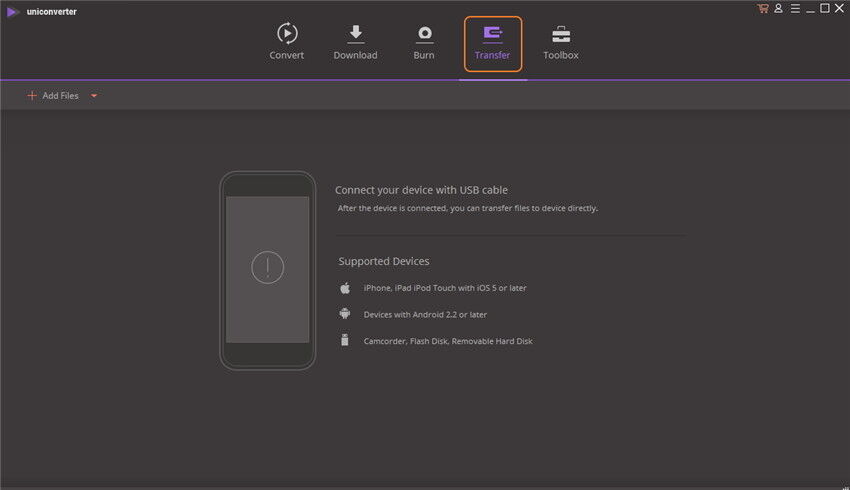Expand the Add Files dropdown arrow
The image size is (850, 490).
click(94, 96)
